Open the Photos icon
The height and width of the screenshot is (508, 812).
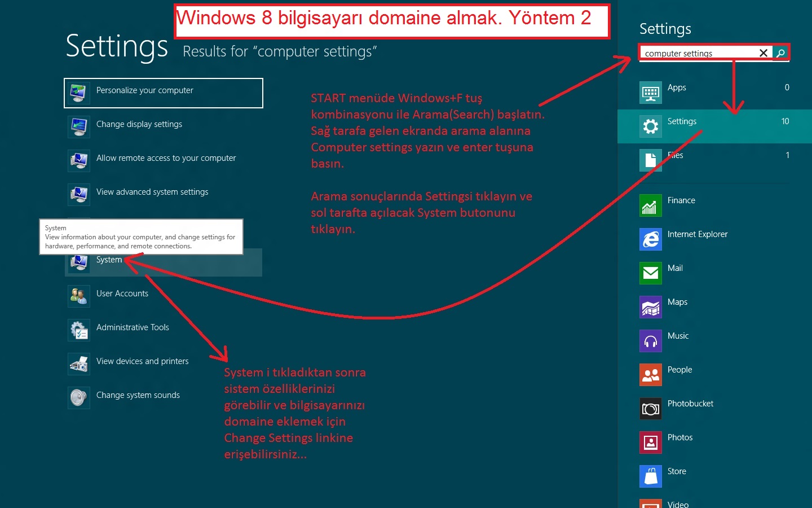(651, 443)
